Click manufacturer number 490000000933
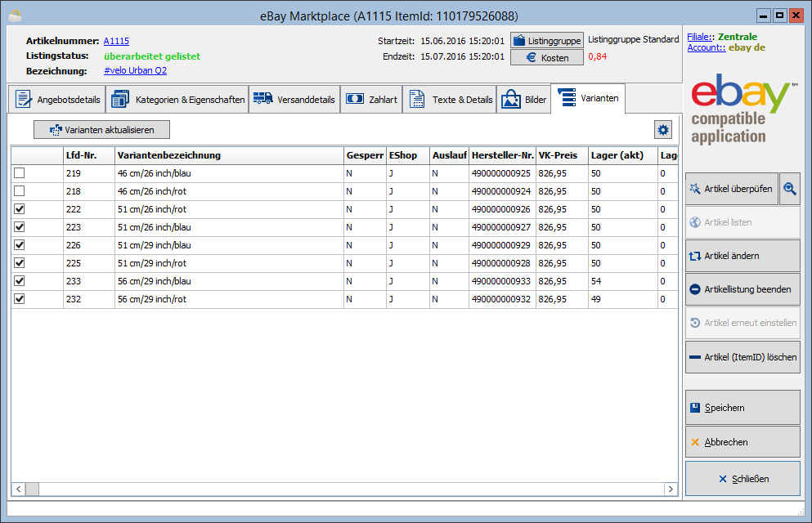The width and height of the screenshot is (812, 523). point(500,281)
